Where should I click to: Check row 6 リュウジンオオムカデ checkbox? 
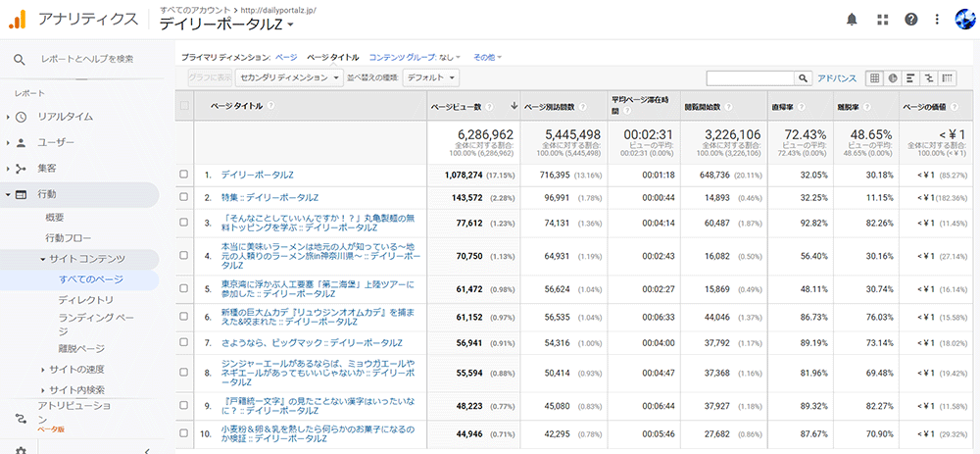[184, 317]
